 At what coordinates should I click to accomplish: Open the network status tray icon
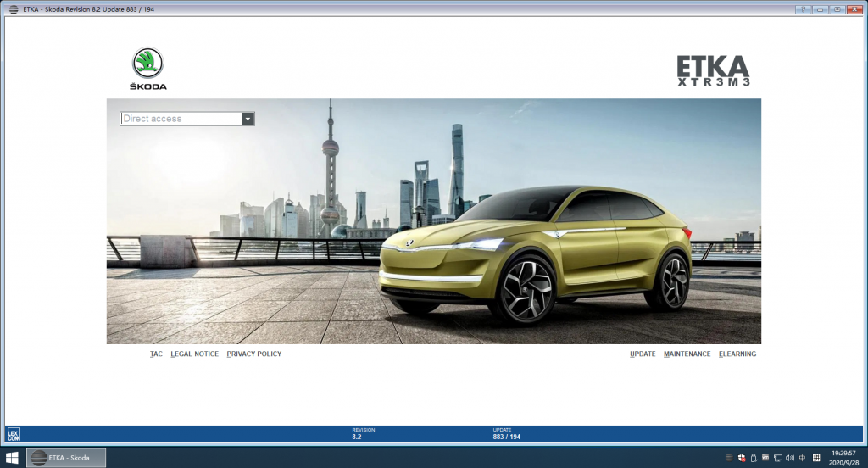pos(778,458)
